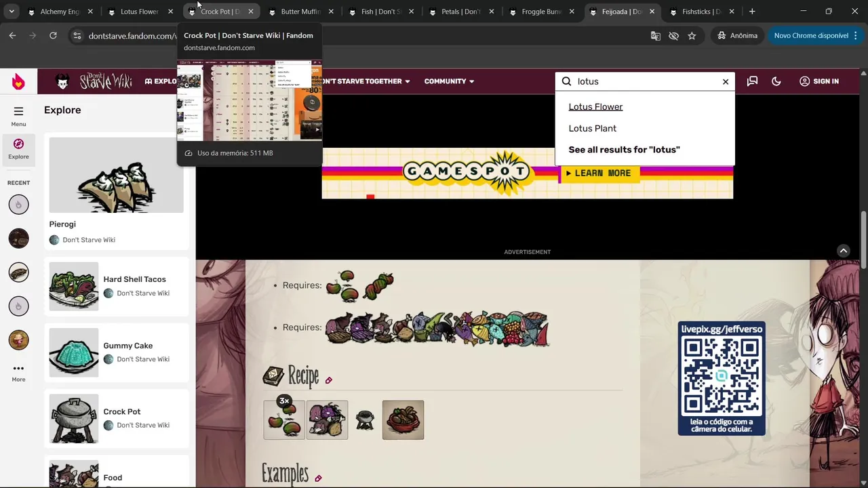Click the Hard Shell Tacos title text
868x488 pixels.
134,279
